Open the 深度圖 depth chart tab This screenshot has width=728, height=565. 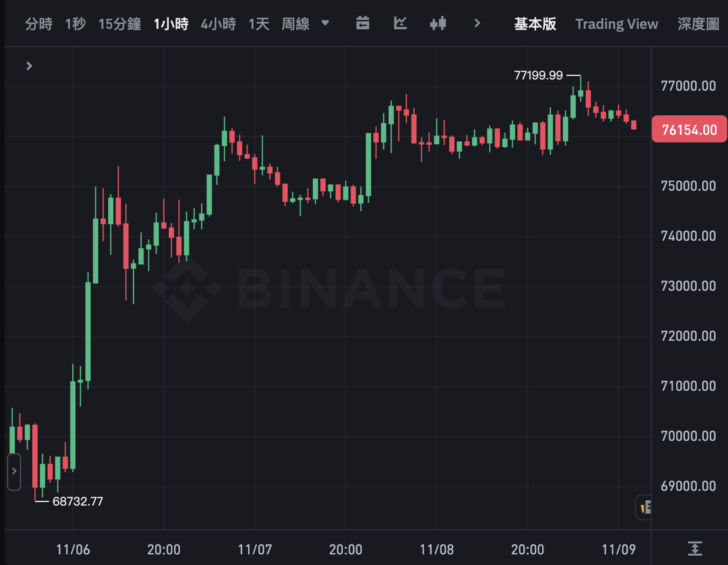pos(698,24)
